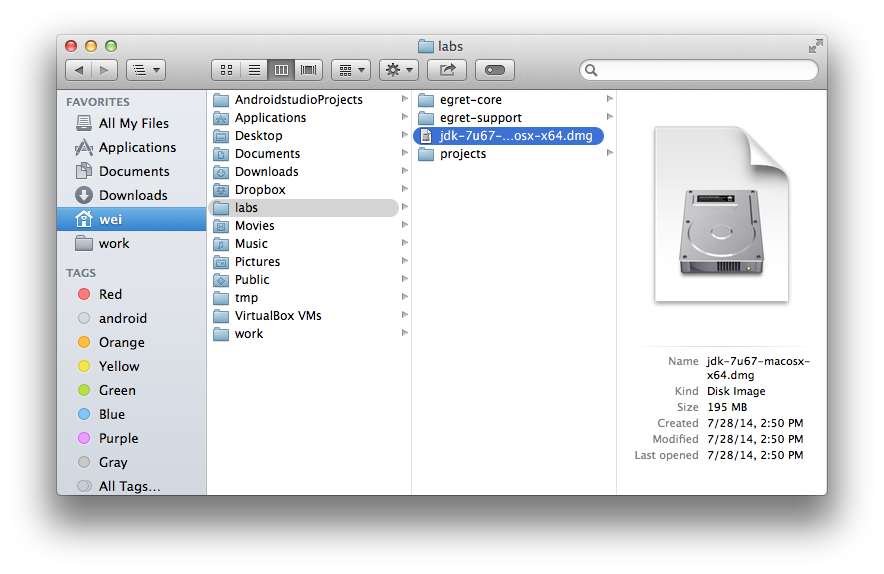Select the Red tag in sidebar
This screenshot has height=574, width=884.
pos(110,294)
